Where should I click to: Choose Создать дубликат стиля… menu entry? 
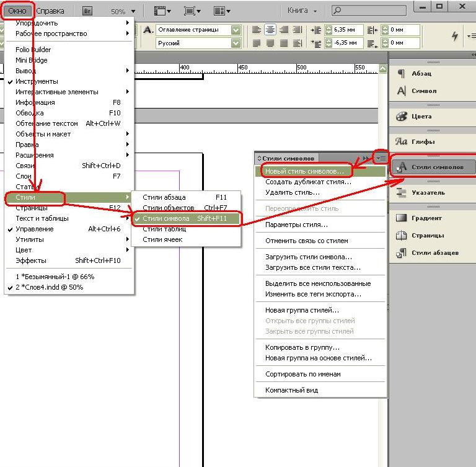pos(320,182)
